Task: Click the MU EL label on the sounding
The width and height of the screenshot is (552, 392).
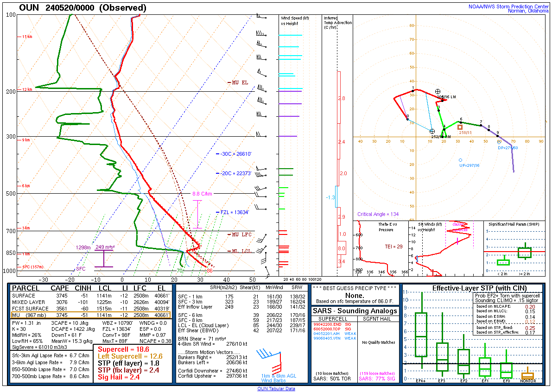Action: coord(240,82)
